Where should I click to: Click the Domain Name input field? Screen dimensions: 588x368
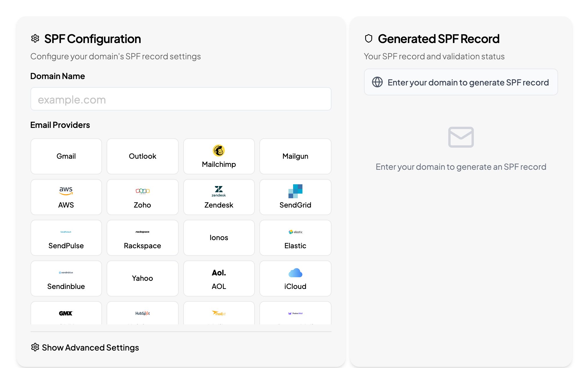click(181, 99)
